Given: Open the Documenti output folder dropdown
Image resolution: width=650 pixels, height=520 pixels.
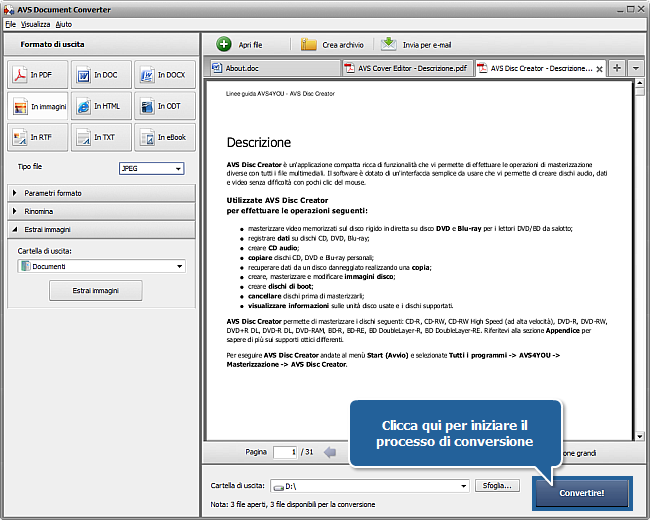Looking at the screenshot, I should [102, 266].
